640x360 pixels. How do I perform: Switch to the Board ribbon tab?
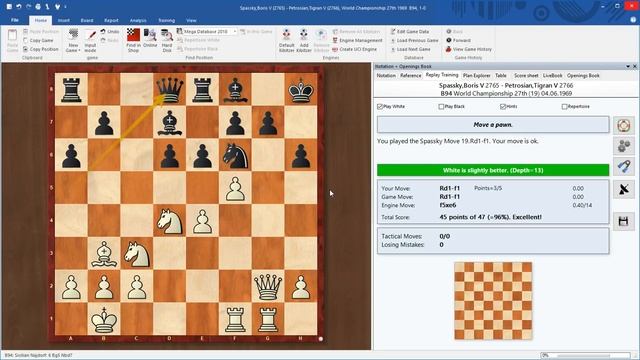87,20
